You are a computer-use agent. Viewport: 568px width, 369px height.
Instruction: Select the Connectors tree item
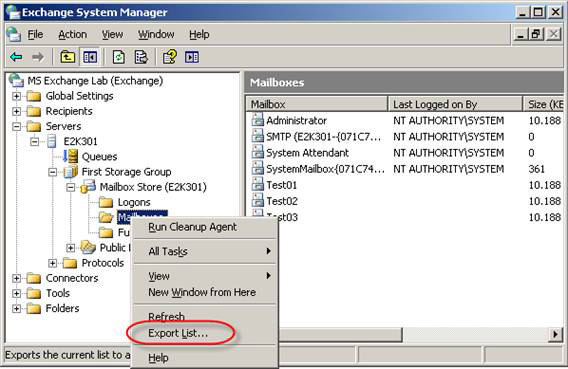click(x=72, y=278)
